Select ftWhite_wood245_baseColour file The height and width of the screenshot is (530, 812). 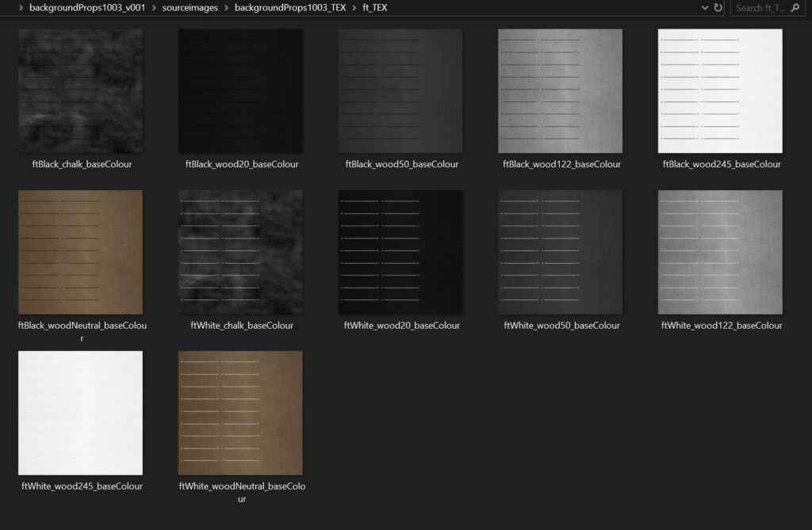point(81,413)
